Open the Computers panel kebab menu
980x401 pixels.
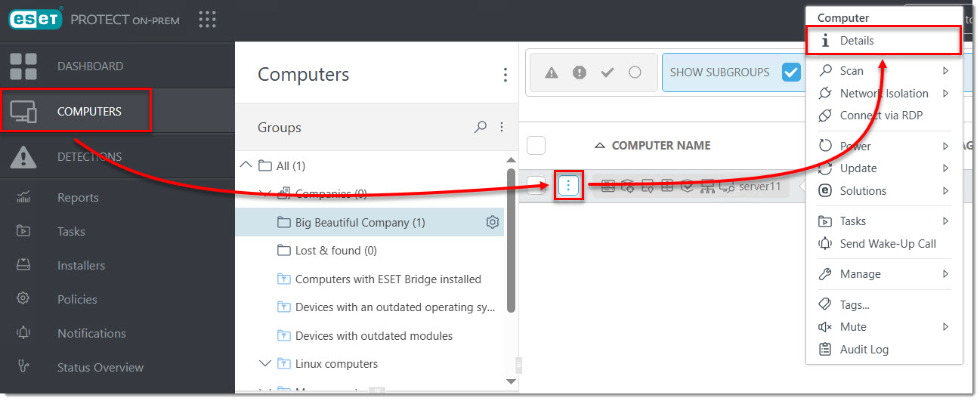[505, 75]
